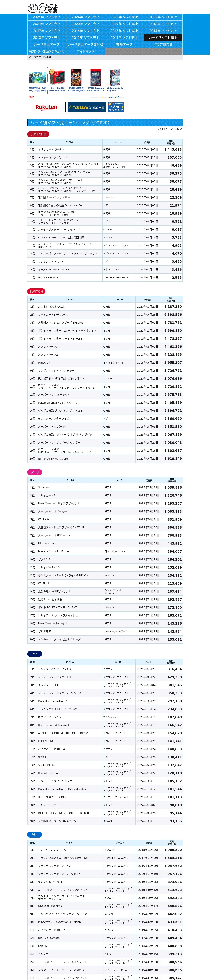Image resolution: width=210 pixels, height=980 pixels.
Task: Open the 業績データ menu item
Action: [x=124, y=45]
